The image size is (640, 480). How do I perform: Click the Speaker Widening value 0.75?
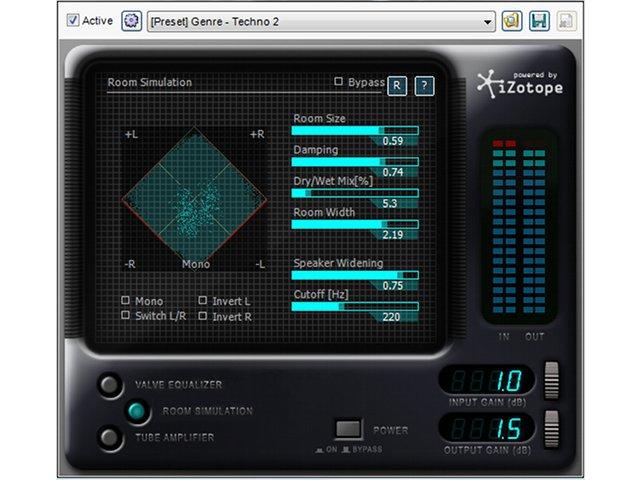click(393, 286)
